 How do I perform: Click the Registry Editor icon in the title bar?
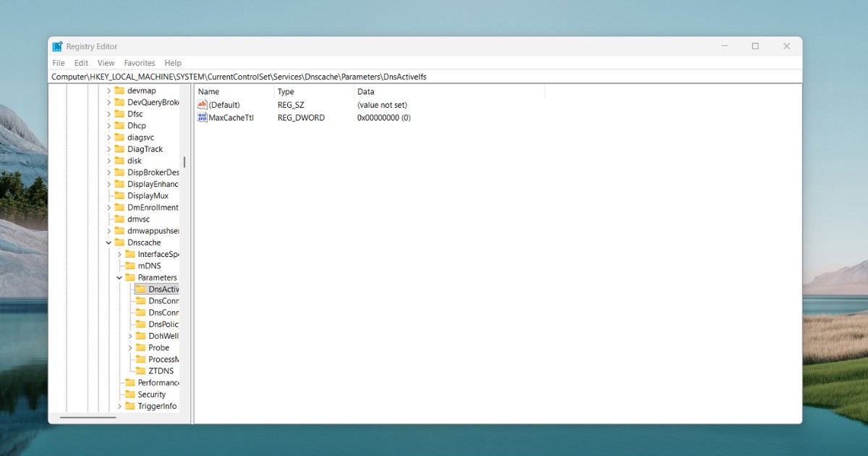tap(56, 46)
